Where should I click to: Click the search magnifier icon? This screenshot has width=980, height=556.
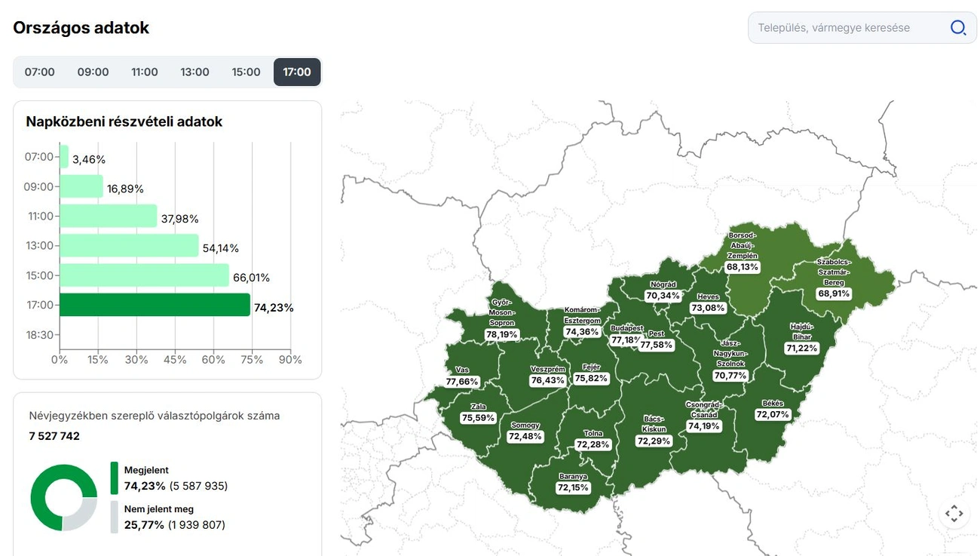[x=957, y=28]
